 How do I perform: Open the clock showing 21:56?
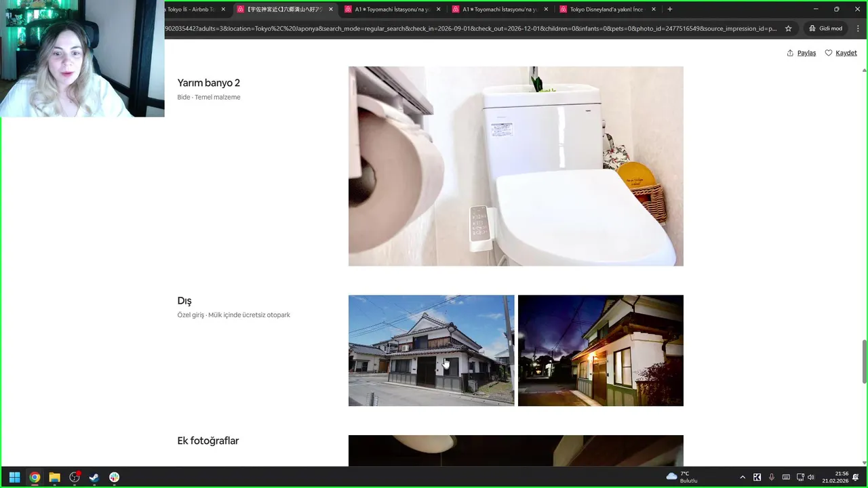click(835, 477)
